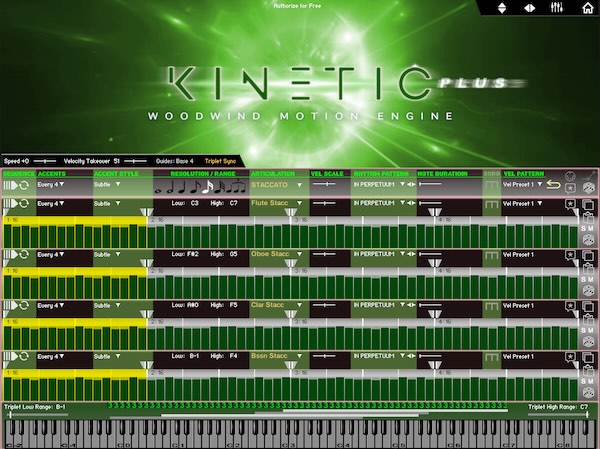Select eighth note resolution
600x449 pixels.
(x=195, y=187)
